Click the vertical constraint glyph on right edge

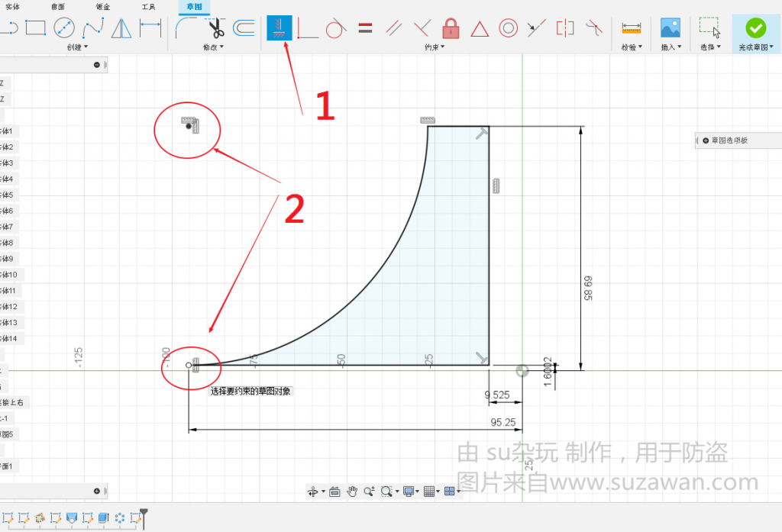pos(496,185)
